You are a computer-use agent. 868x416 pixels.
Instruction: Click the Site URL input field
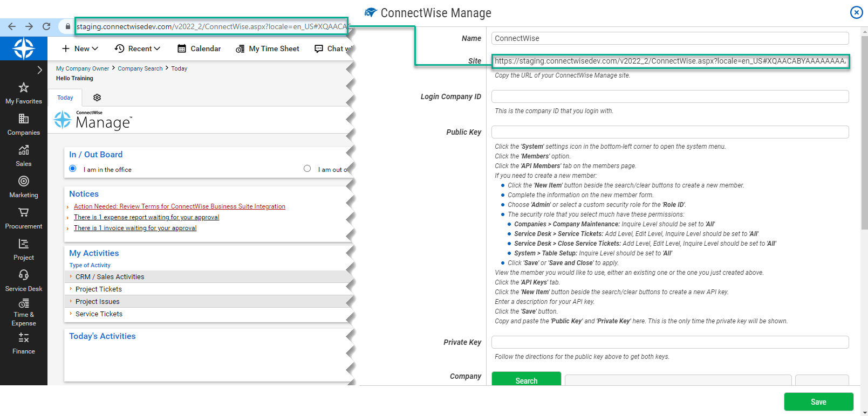pos(670,61)
